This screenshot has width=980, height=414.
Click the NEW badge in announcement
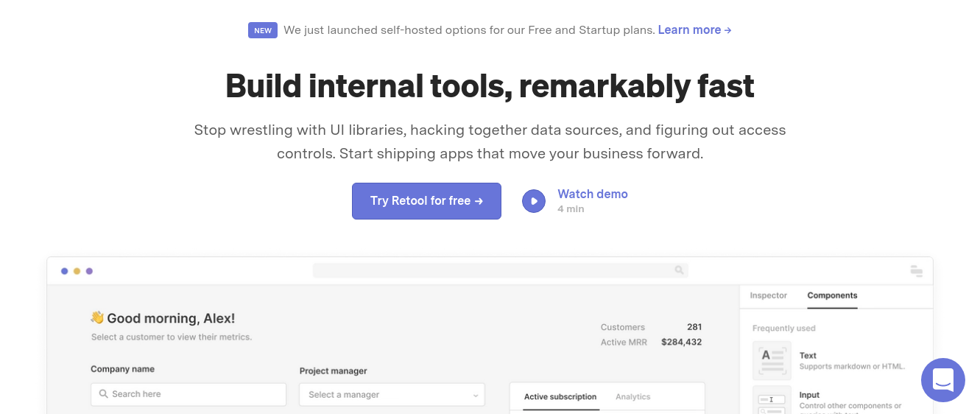click(263, 30)
